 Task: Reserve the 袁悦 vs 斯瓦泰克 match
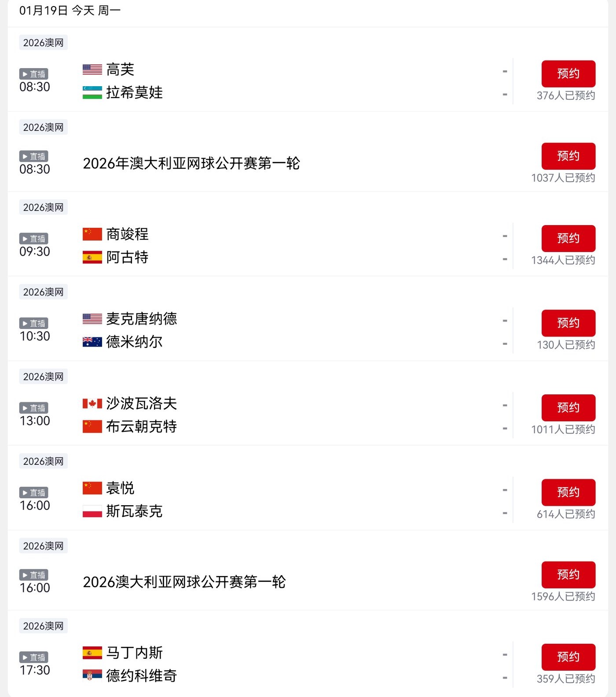click(568, 493)
